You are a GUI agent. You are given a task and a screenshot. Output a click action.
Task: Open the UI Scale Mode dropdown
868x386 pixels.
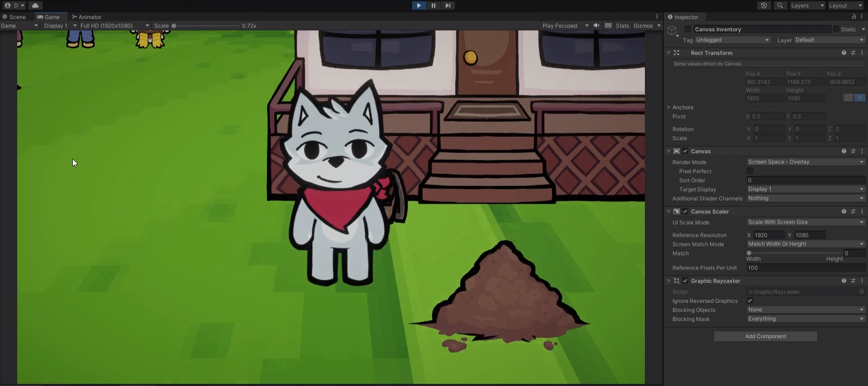coord(806,222)
